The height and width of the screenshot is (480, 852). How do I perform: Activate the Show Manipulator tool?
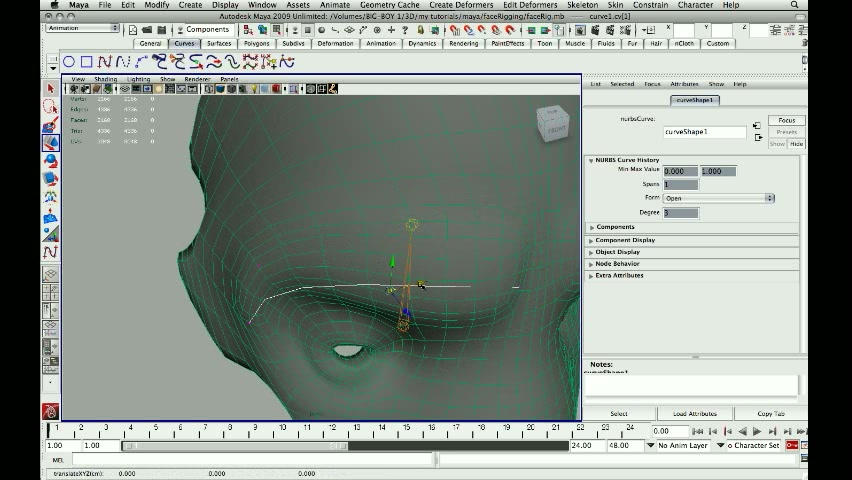[51, 234]
